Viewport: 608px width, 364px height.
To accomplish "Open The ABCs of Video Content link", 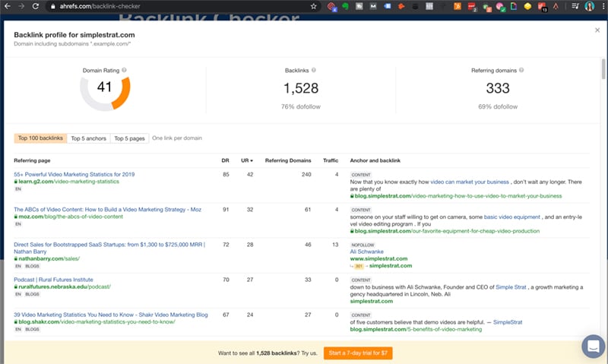I will (x=107, y=209).
